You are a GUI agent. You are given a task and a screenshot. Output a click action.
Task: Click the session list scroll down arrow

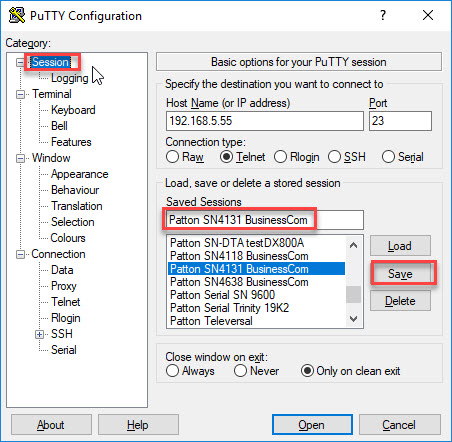[353, 319]
